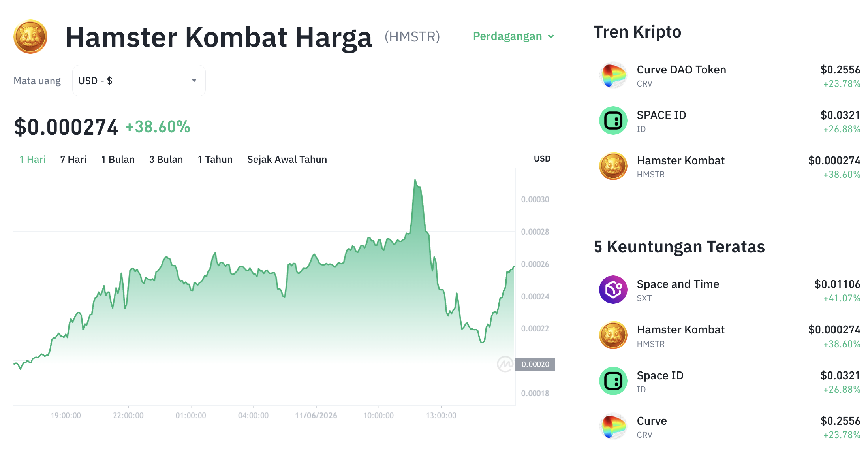Image resolution: width=868 pixels, height=452 pixels.
Task: Click the +26.88% change of SPACE ID in Tren Kripto
Action: click(x=842, y=129)
